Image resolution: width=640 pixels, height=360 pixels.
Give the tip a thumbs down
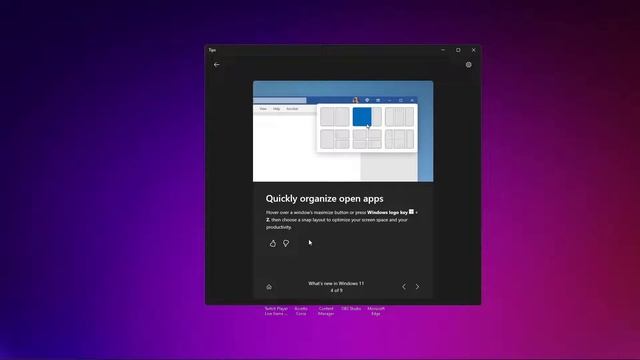click(x=286, y=243)
